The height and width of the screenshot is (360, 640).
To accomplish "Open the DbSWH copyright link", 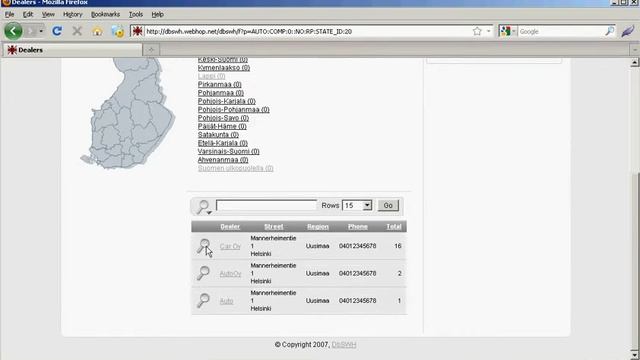I will [x=344, y=345].
